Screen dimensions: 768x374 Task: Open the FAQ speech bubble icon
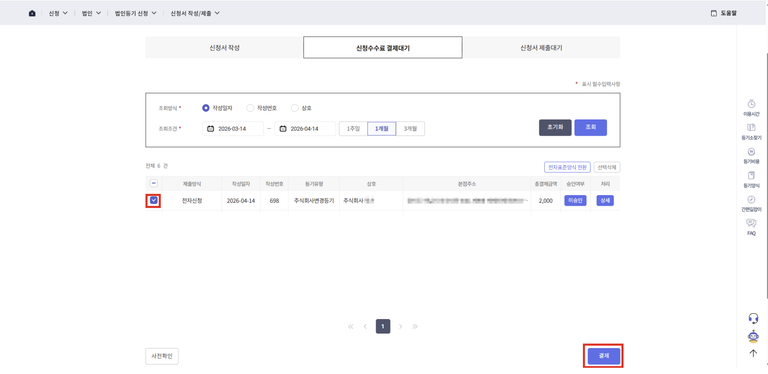(x=751, y=223)
